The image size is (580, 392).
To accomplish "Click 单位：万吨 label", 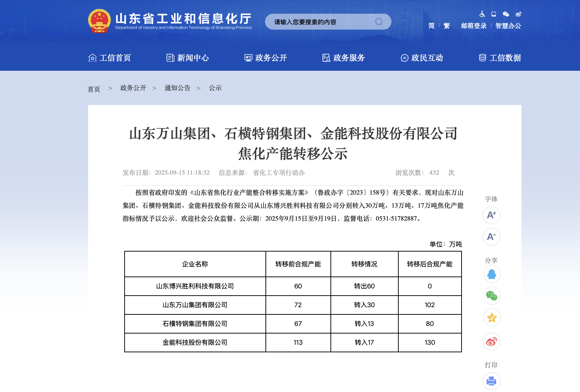I will pos(446,244).
